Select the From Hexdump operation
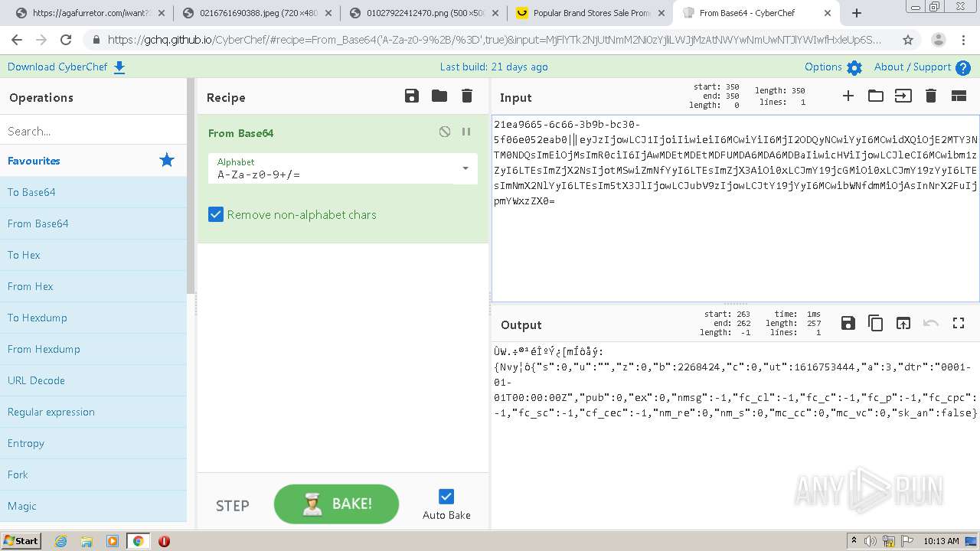980x551 pixels. coord(93,349)
